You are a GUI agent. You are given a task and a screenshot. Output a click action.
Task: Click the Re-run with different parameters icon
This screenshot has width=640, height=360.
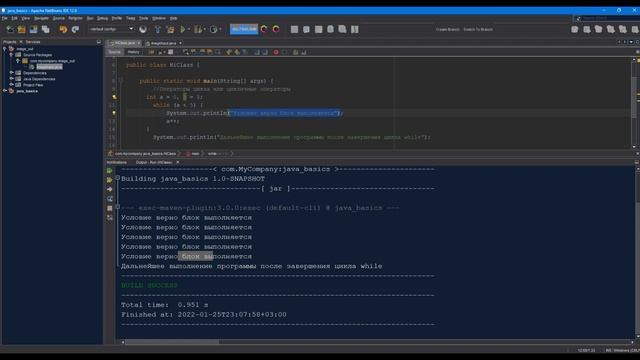coord(109,180)
